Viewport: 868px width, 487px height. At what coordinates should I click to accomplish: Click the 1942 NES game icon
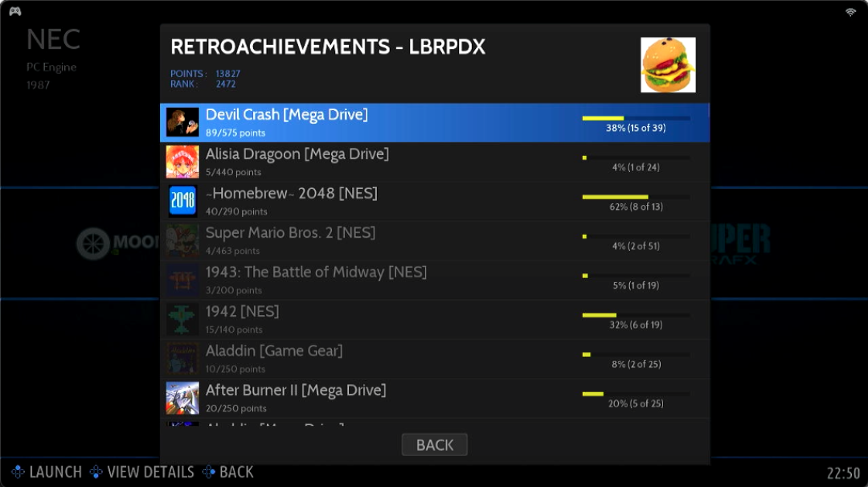182,319
